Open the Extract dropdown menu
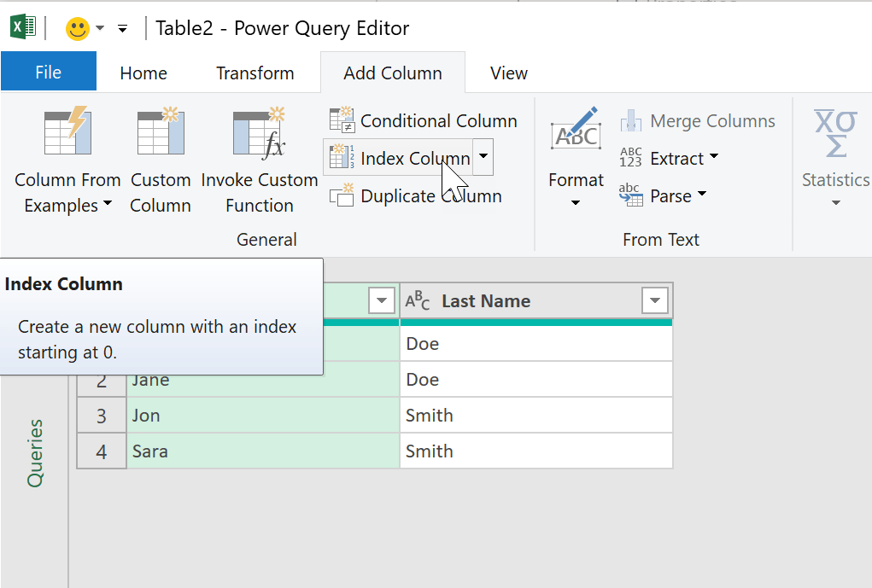The height and width of the screenshot is (588, 872). (x=670, y=159)
